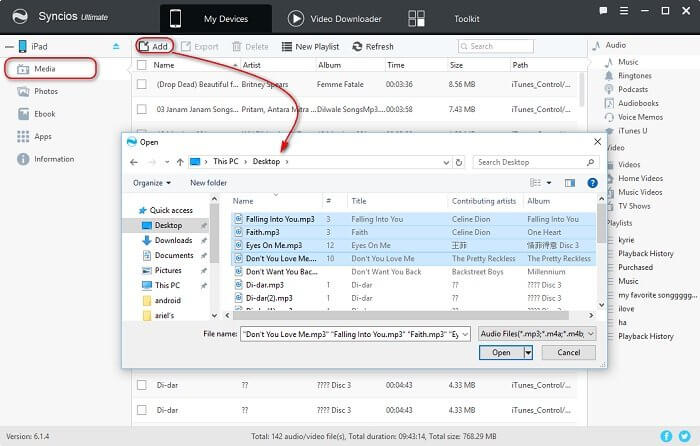
Task: Open TV Shows category
Action: 634,206
